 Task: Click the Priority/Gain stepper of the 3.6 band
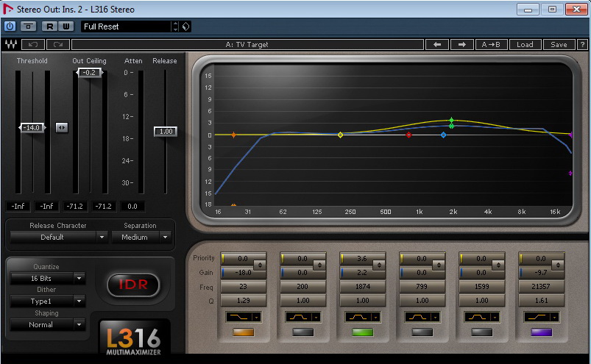[x=379, y=265]
